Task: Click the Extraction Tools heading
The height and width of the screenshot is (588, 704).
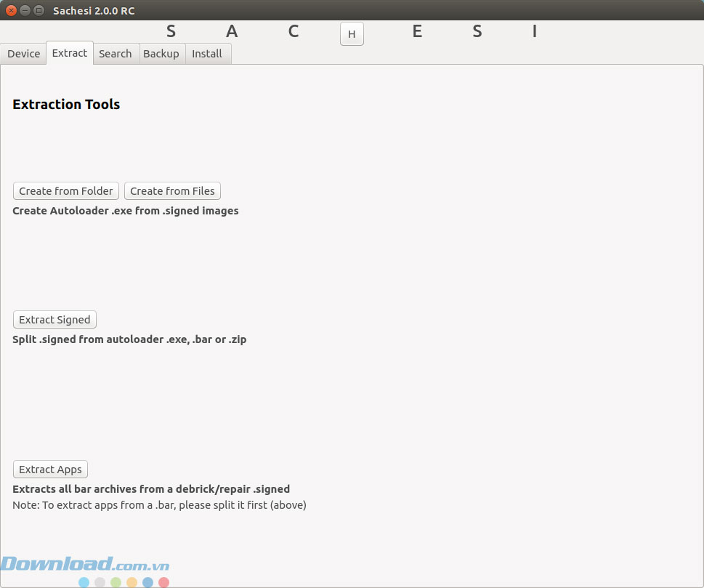Action: [x=66, y=104]
